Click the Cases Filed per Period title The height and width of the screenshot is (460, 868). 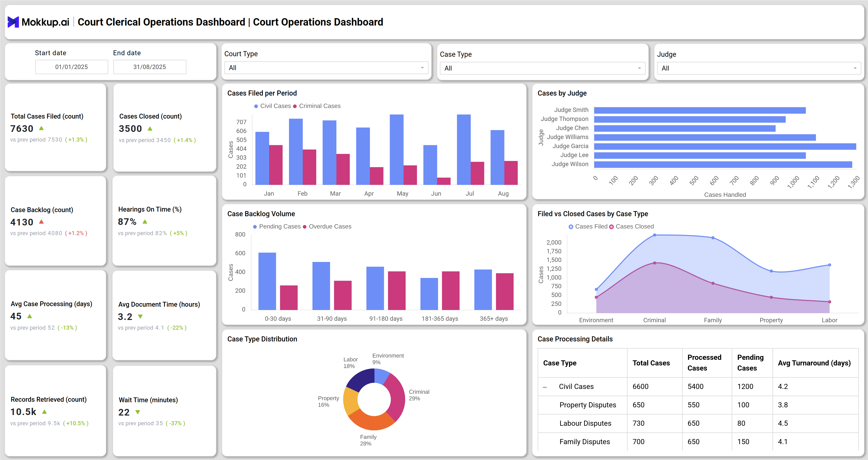[262, 94]
